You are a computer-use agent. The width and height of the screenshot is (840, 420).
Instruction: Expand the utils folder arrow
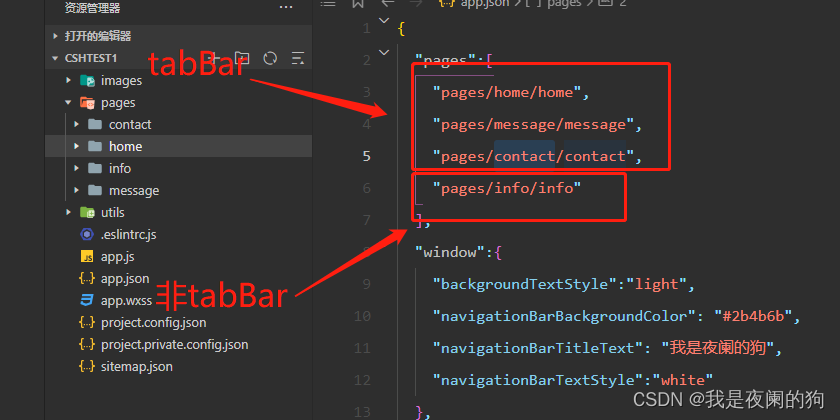pyautogui.click(x=69, y=212)
